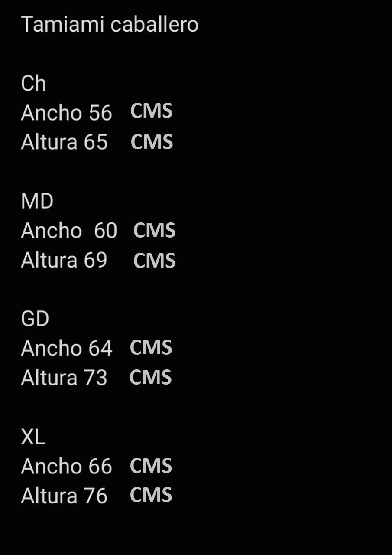The height and width of the screenshot is (555, 392).
Task: Click the CMS label beside Altura 76
Action: [x=151, y=495]
